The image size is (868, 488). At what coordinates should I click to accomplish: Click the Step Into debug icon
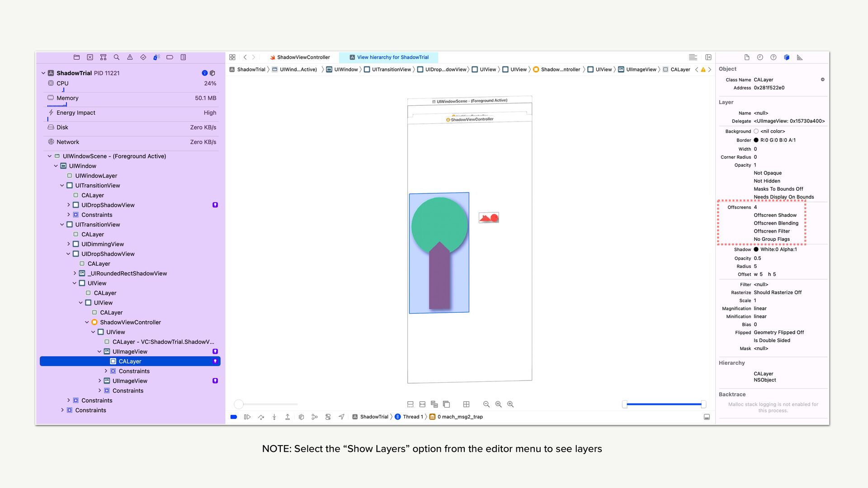tap(274, 417)
